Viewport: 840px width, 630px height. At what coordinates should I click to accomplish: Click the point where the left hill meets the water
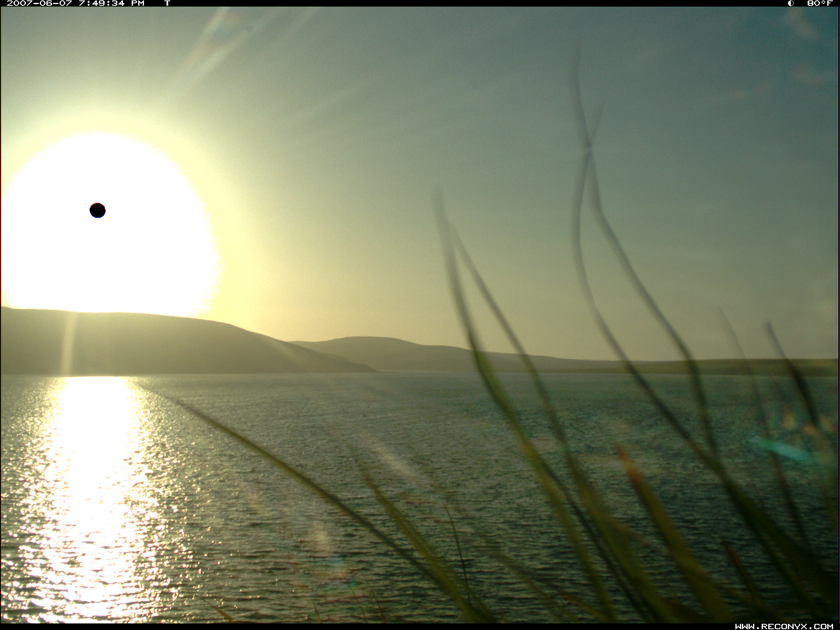click(373, 371)
